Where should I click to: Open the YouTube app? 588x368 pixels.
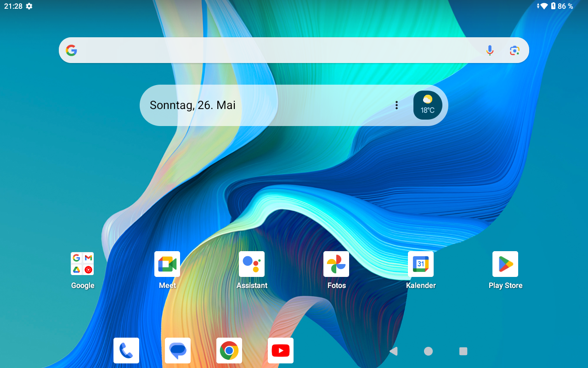281,351
